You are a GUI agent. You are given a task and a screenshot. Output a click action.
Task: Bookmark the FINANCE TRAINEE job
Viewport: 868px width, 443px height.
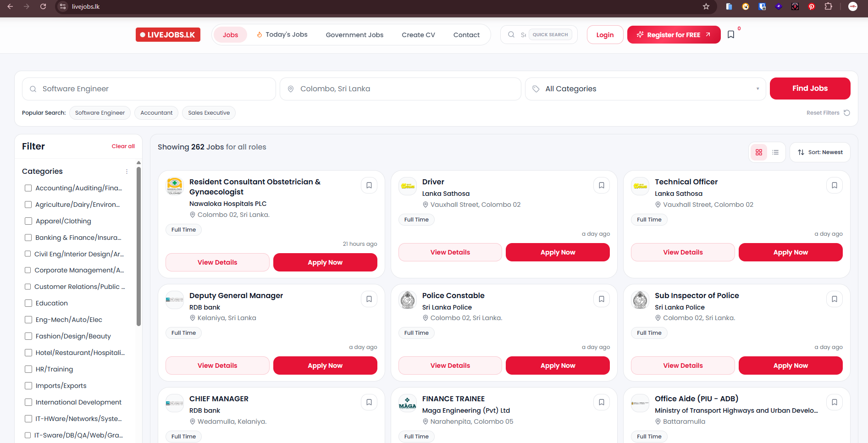pos(602,402)
